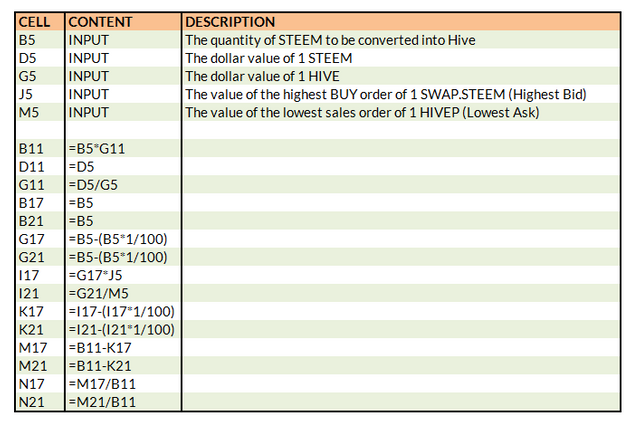640x426 pixels.
Task: Select the N17 cell label
Action: [x=31, y=384]
